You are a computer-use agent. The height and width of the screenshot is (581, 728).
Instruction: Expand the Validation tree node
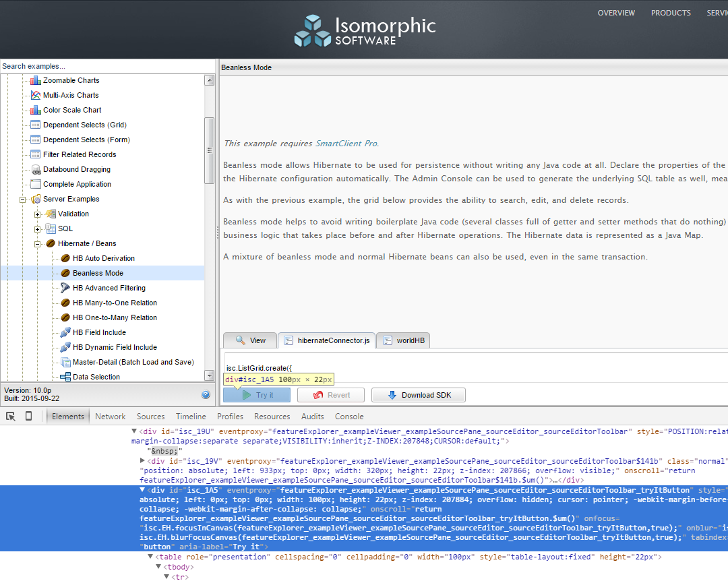(x=37, y=214)
